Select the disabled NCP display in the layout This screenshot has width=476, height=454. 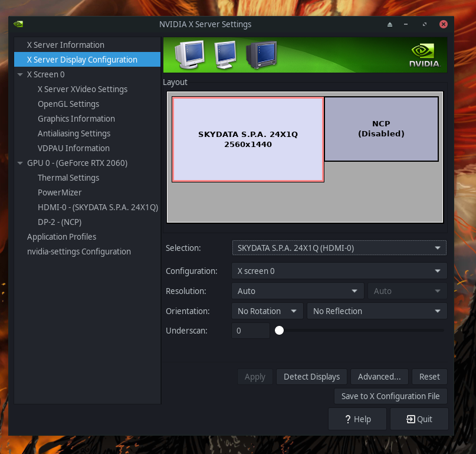point(381,129)
